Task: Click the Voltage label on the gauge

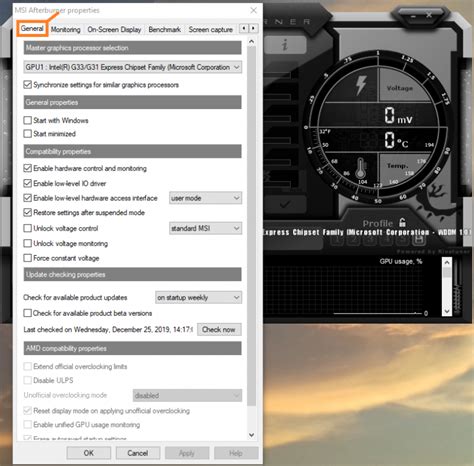Action: (x=400, y=88)
